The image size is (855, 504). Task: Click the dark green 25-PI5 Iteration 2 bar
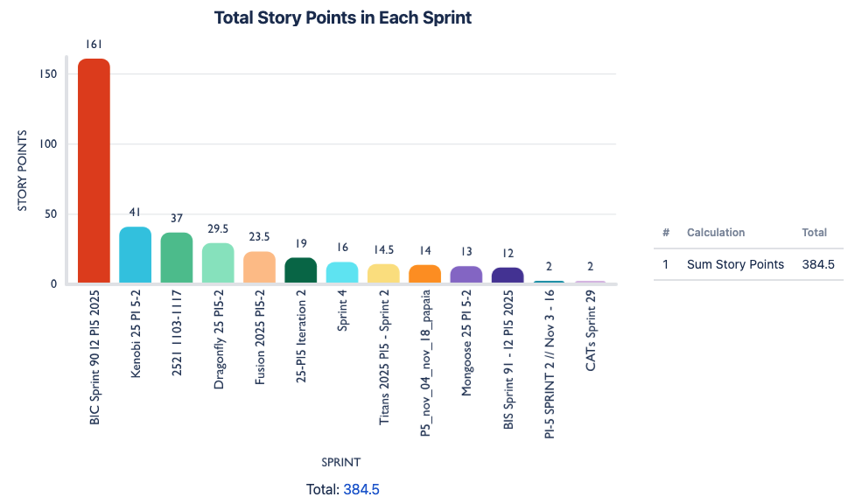point(301,270)
